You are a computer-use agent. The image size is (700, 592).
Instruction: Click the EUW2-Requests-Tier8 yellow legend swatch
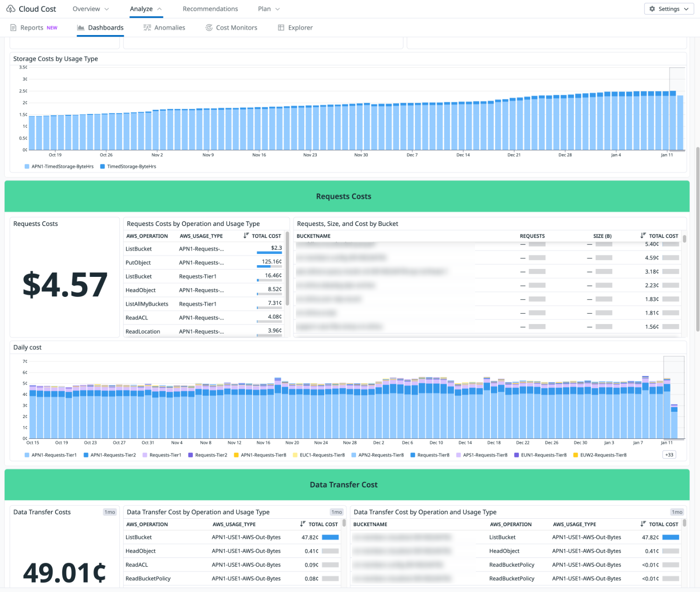[x=575, y=455]
